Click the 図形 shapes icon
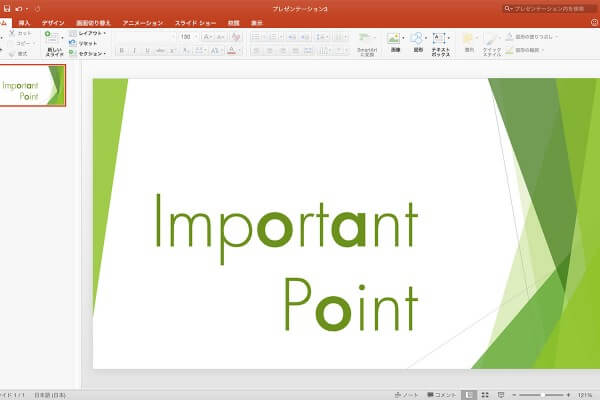This screenshot has width=600, height=400. click(x=417, y=38)
